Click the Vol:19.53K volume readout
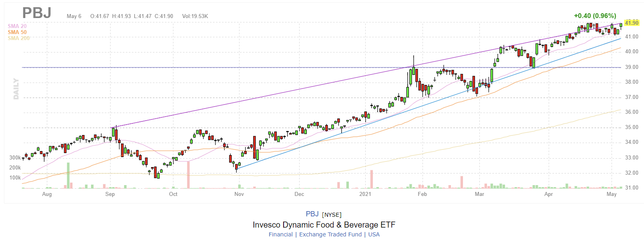This screenshot has height=240, width=644. pos(195,16)
